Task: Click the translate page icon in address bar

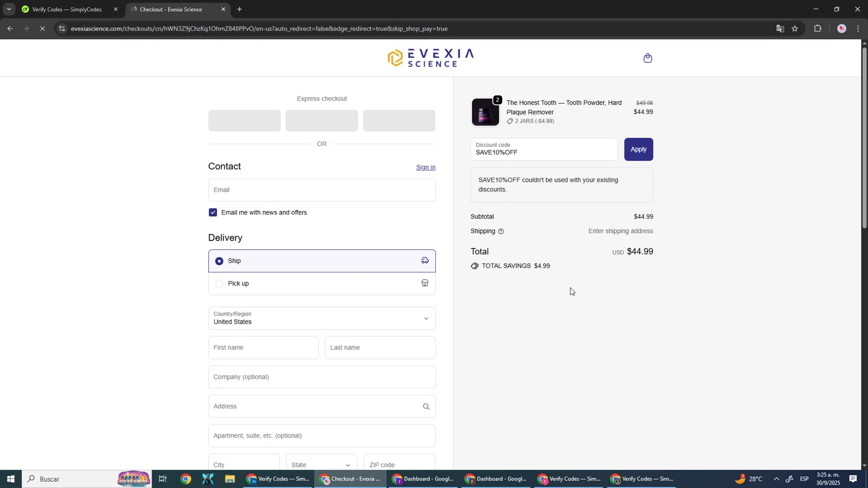Action: 780,28
